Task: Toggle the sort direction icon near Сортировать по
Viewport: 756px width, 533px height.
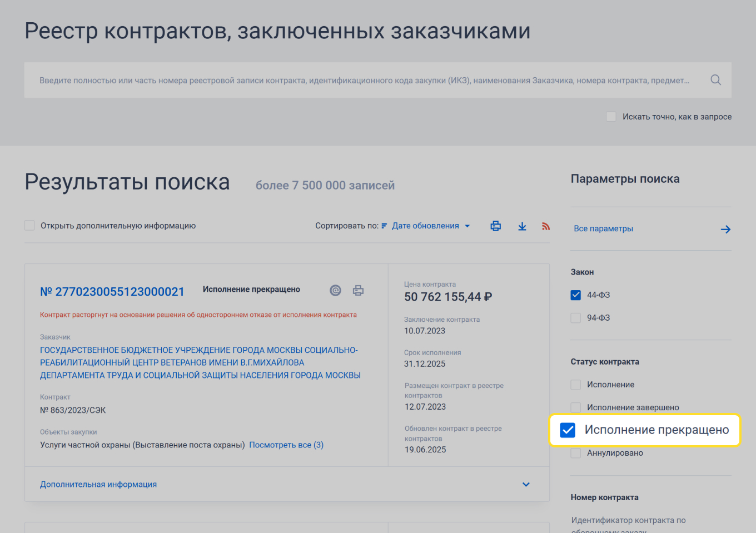Action: [384, 226]
